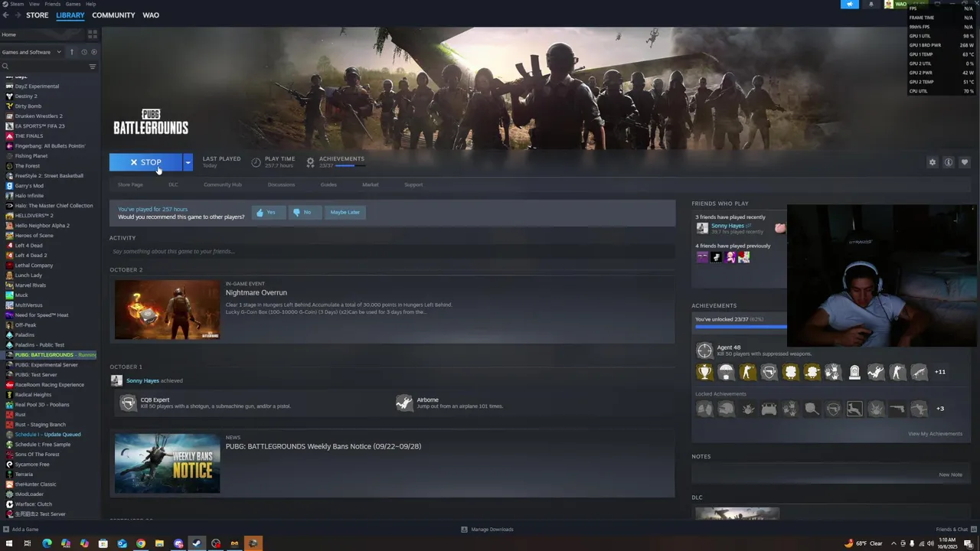This screenshot has width=980, height=551.
Task: Open game settings gear icon
Action: [x=932, y=162]
